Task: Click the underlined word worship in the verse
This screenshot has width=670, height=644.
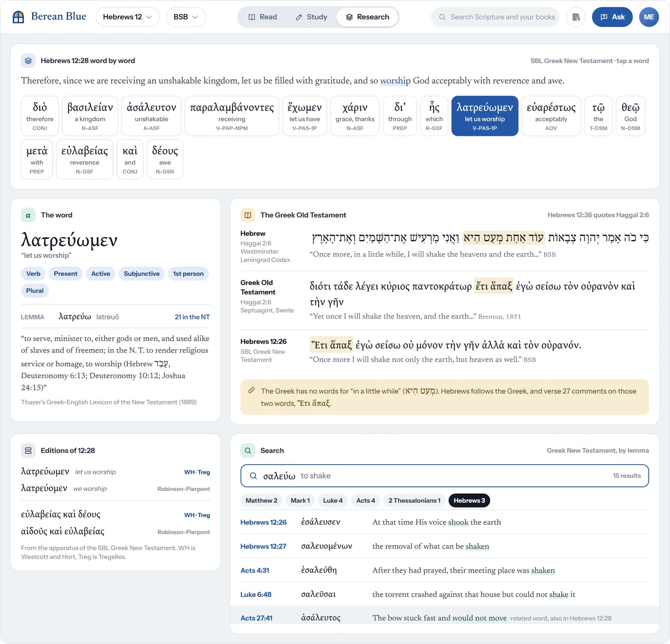Action: [x=395, y=81]
